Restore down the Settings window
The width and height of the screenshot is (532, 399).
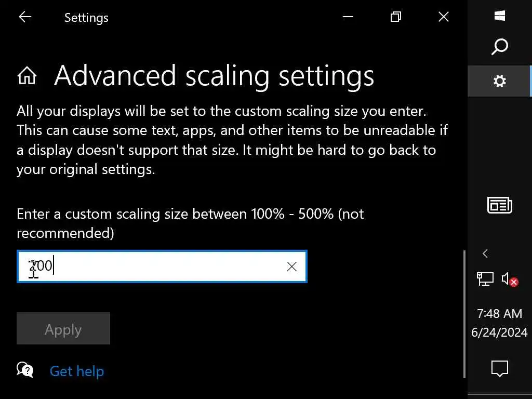point(396,17)
